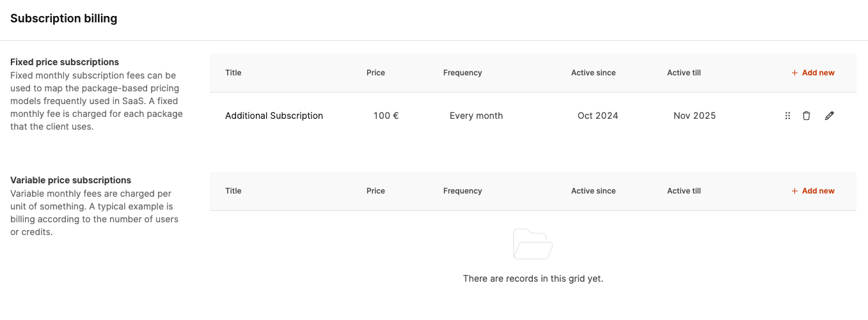This screenshot has width=868, height=320.
Task: Click the Oct 2024 active since date
Action: coord(598,116)
